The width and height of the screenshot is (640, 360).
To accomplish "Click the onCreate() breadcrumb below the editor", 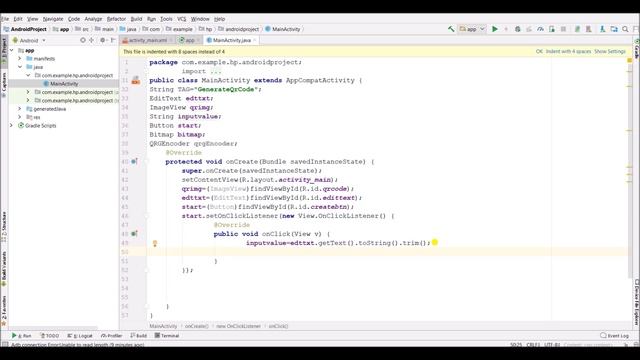I will (x=197, y=326).
